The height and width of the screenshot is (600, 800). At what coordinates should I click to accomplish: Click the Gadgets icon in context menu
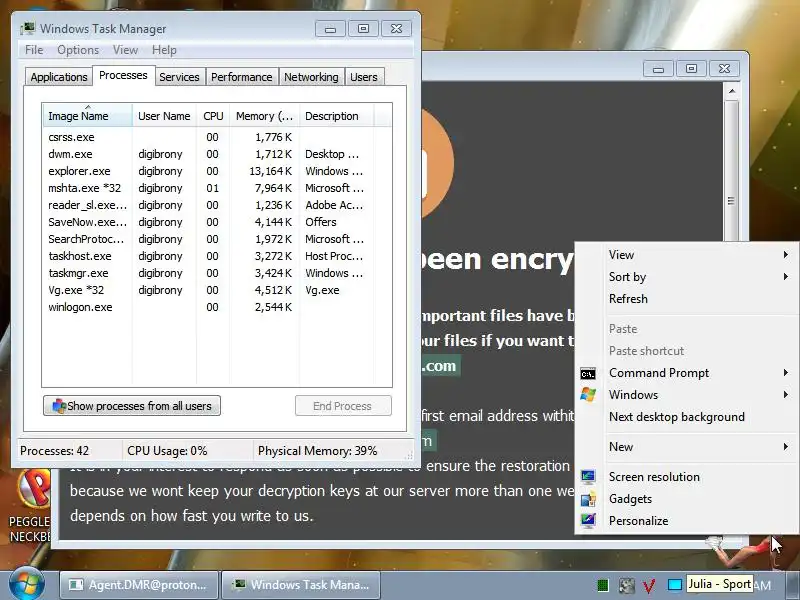pos(588,499)
